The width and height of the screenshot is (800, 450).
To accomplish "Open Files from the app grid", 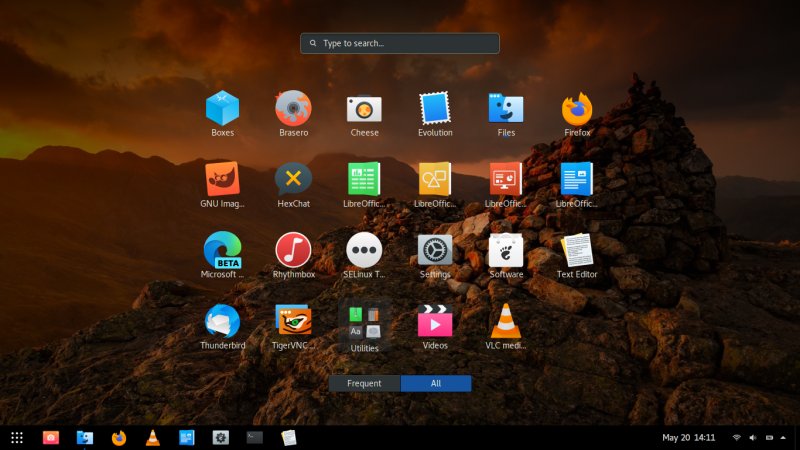I will click(506, 108).
